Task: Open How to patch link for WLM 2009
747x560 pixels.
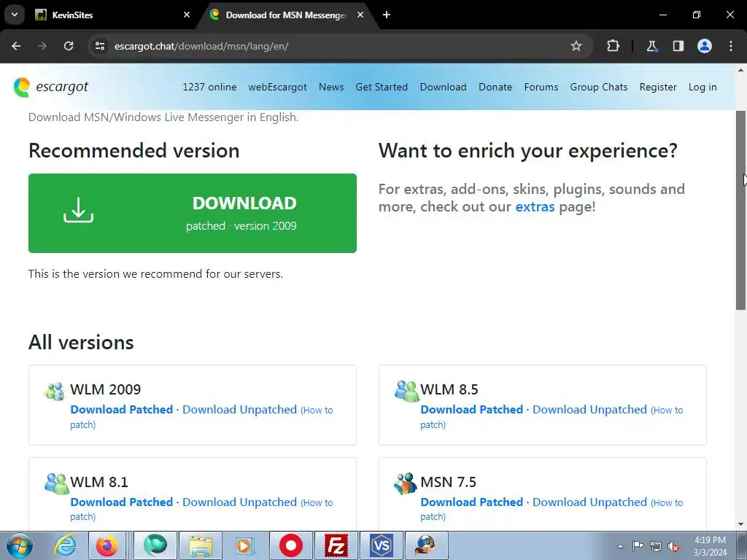Action: coord(318,410)
